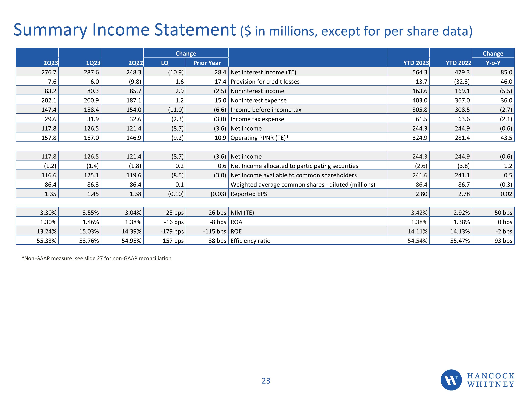
Task: Click the LQ change column header
Action: pos(165,63)
